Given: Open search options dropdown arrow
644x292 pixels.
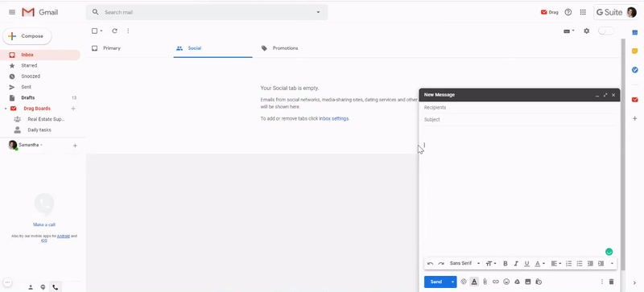Looking at the screenshot, I should (318, 12).
